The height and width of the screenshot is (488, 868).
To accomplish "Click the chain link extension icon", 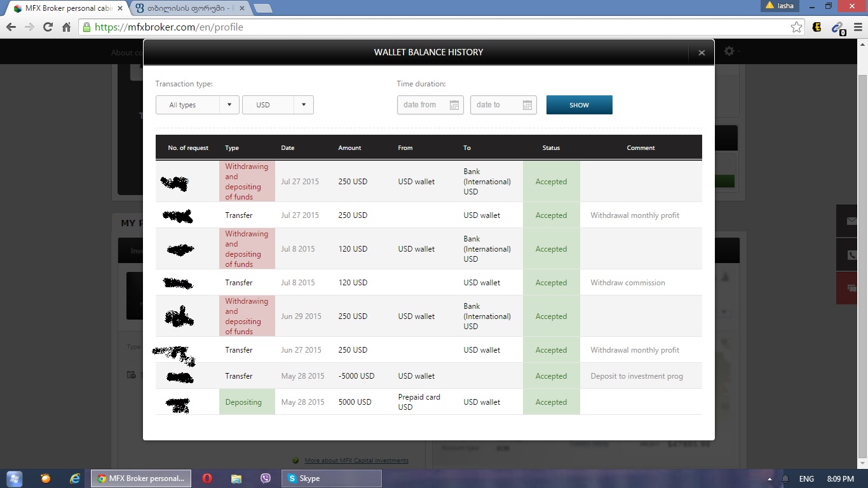I will [839, 28].
